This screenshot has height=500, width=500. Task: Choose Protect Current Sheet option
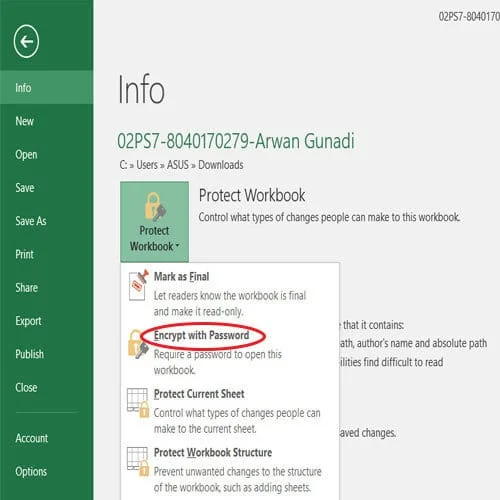click(x=230, y=411)
